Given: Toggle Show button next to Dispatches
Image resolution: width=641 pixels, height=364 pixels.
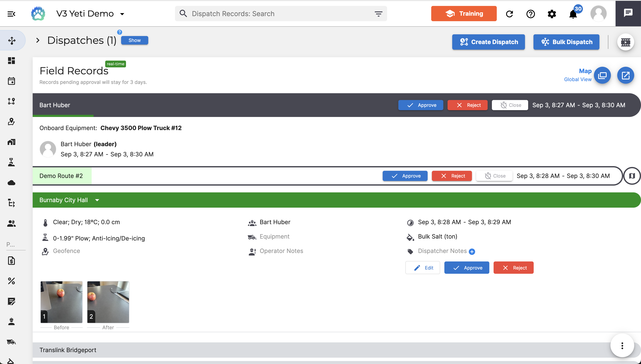Looking at the screenshot, I should [134, 40].
